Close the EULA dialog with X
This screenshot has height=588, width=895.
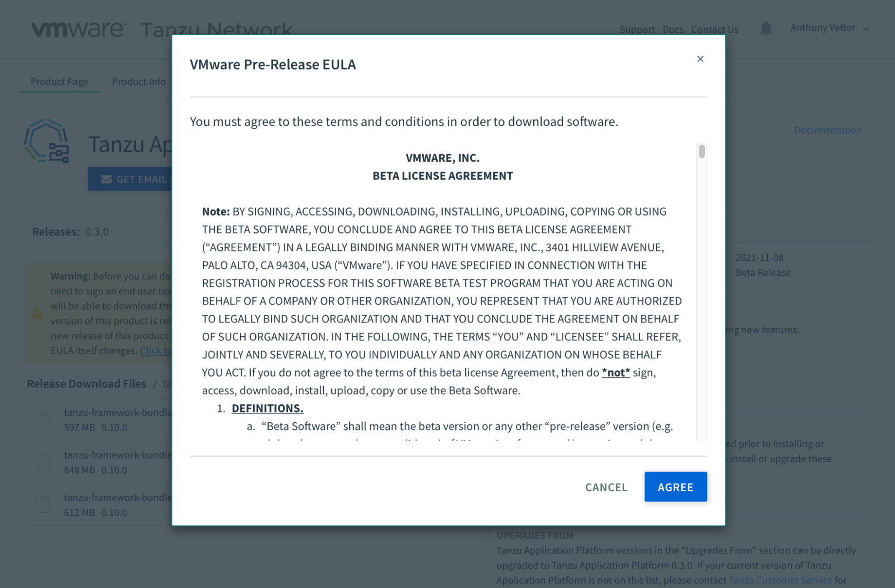pos(700,59)
